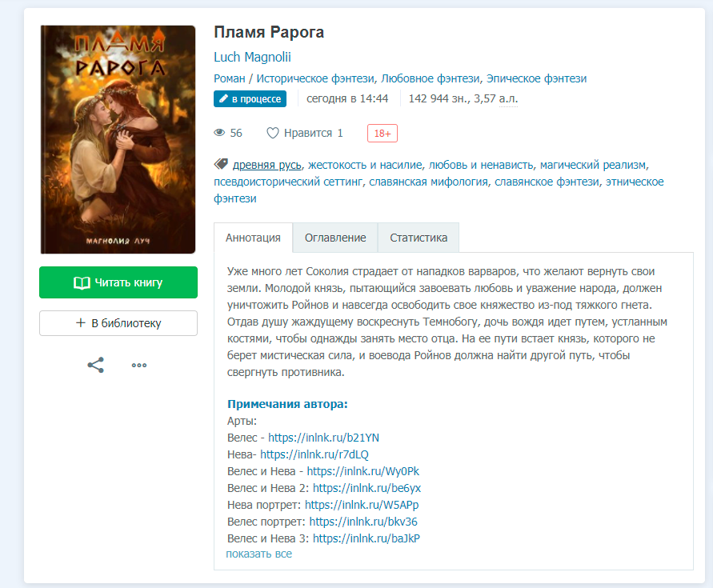Viewport: 713px width, 588px height.
Task: Select the 'Аннотация' tab
Action: coord(253,238)
